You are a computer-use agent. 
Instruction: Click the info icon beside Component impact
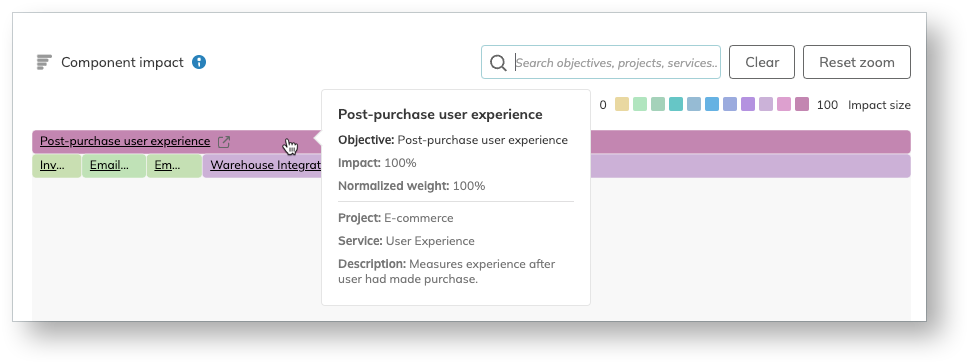pos(198,62)
